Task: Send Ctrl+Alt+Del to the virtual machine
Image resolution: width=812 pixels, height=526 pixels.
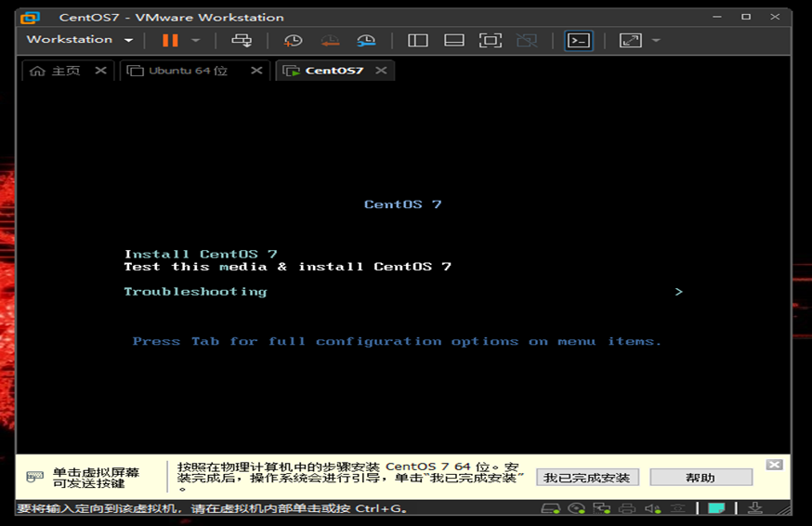Action: click(x=242, y=40)
